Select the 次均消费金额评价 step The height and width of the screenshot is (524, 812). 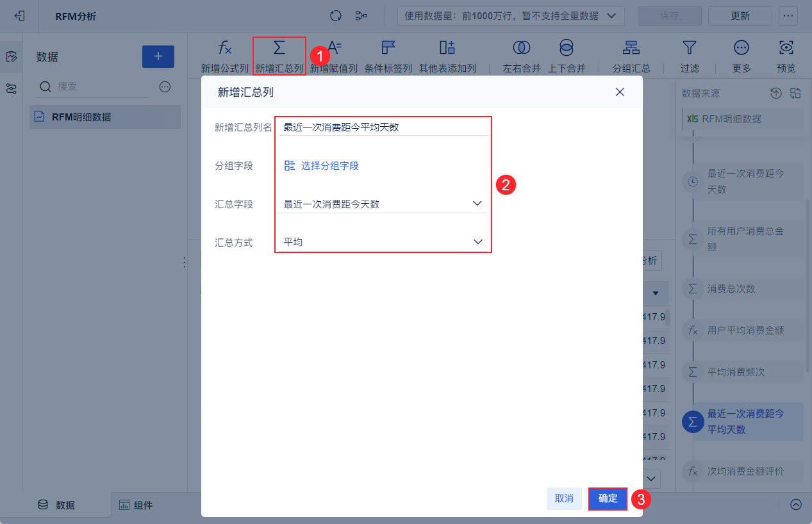(742, 471)
